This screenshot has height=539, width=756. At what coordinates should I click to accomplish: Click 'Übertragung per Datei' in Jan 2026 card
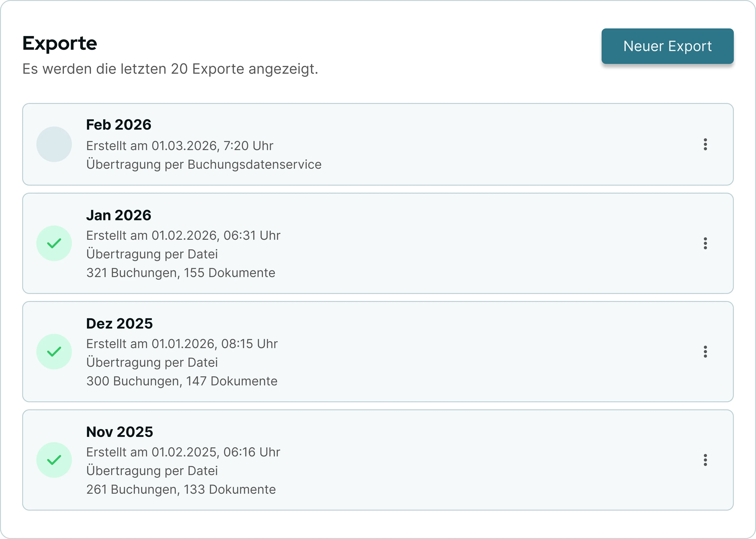tap(152, 254)
